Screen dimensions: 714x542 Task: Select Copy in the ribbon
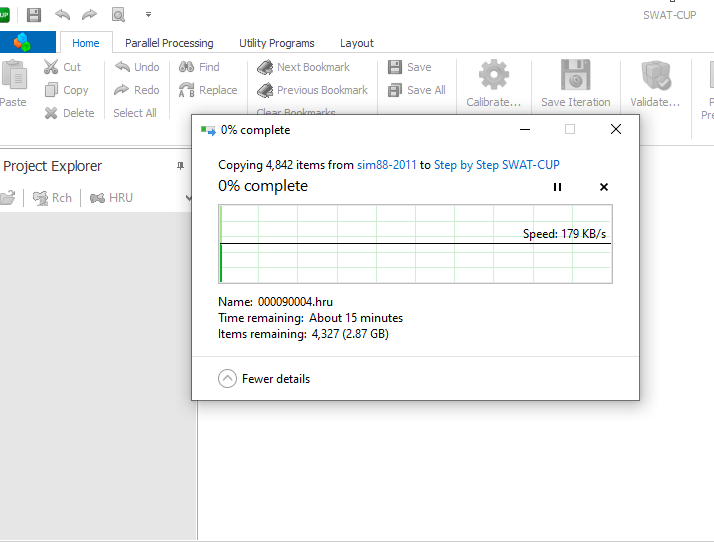click(66, 90)
